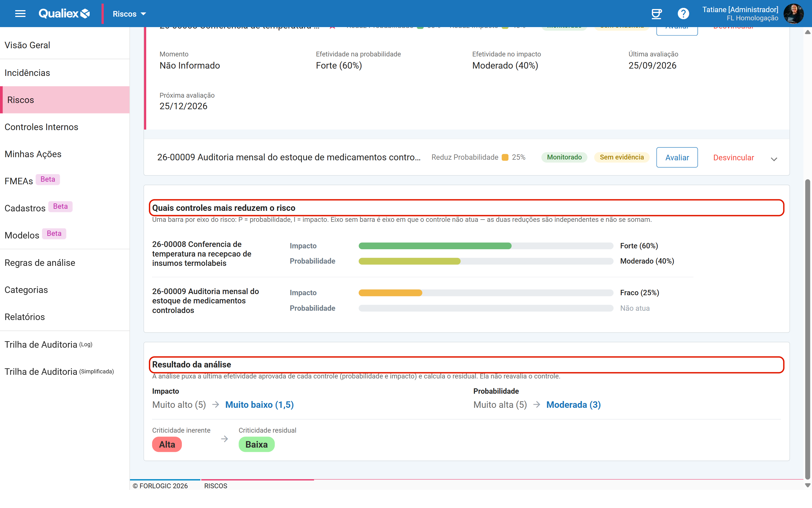Click Próxima avaliação date 25/12/2026
The width and height of the screenshot is (812, 508).
(x=183, y=106)
